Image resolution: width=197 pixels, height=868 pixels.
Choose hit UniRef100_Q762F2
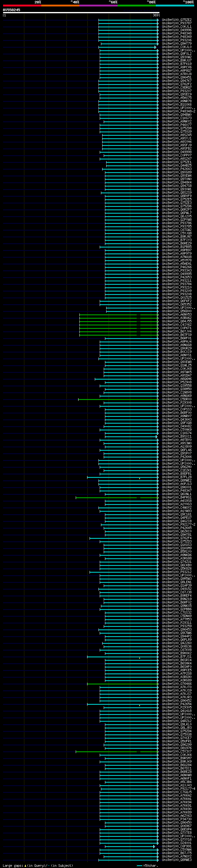click(x=177, y=84)
